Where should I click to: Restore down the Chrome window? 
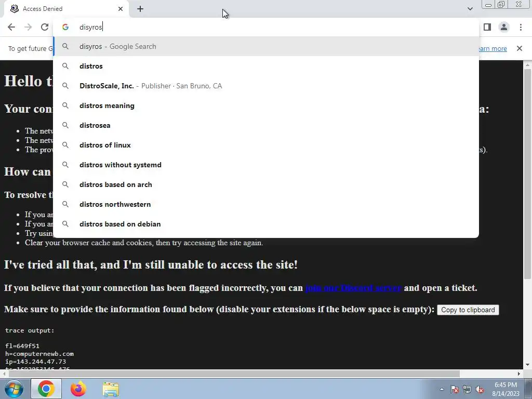pyautogui.click(x=501, y=5)
